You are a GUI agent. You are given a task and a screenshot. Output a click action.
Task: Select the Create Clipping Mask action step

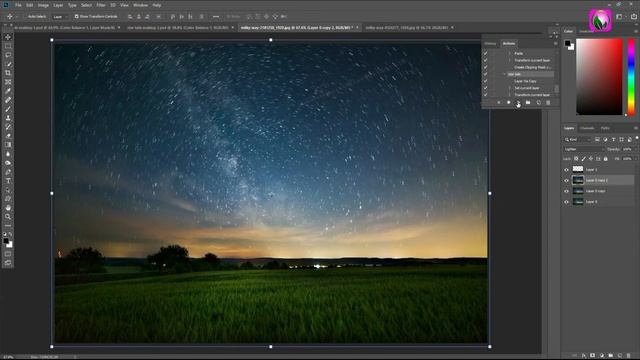click(x=533, y=67)
